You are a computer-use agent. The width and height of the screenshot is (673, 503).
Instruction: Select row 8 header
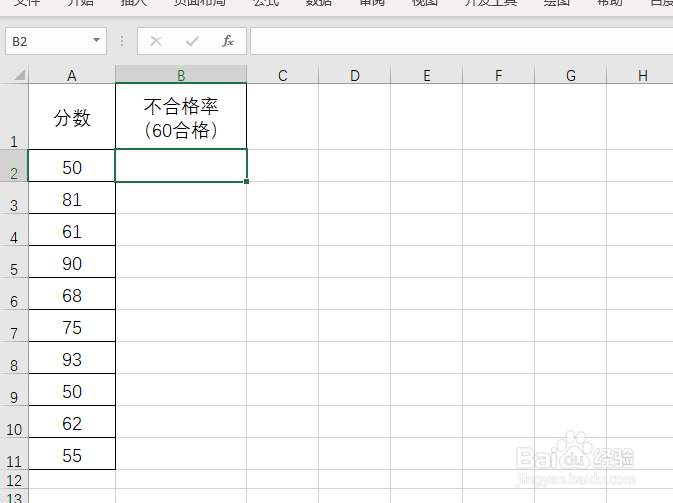[14, 358]
